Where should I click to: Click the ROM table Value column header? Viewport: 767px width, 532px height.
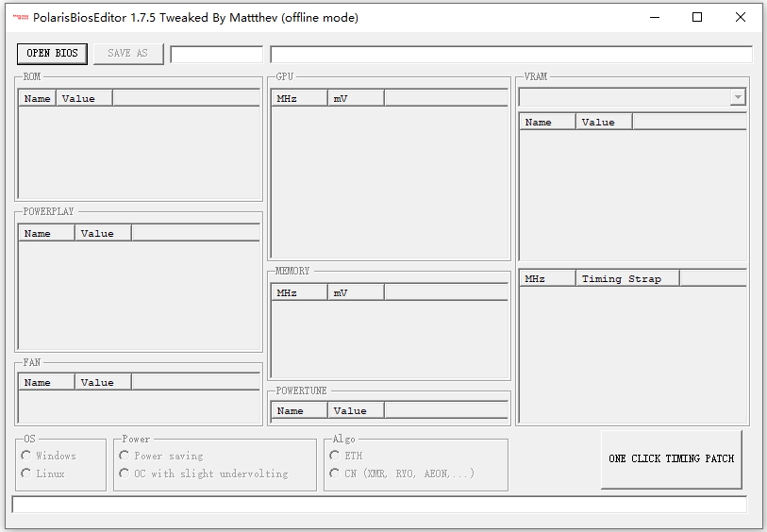tap(84, 98)
